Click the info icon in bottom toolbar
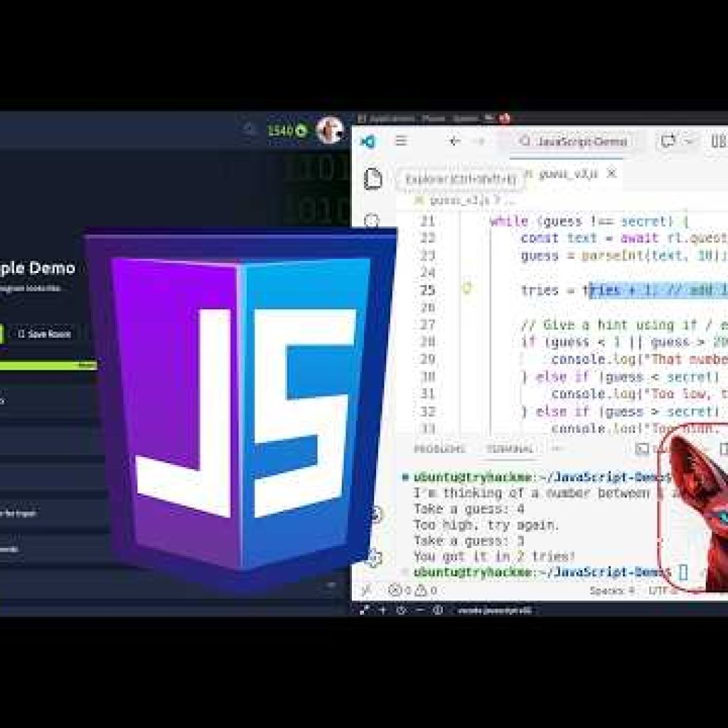This screenshot has width=728, height=728. (x=437, y=610)
